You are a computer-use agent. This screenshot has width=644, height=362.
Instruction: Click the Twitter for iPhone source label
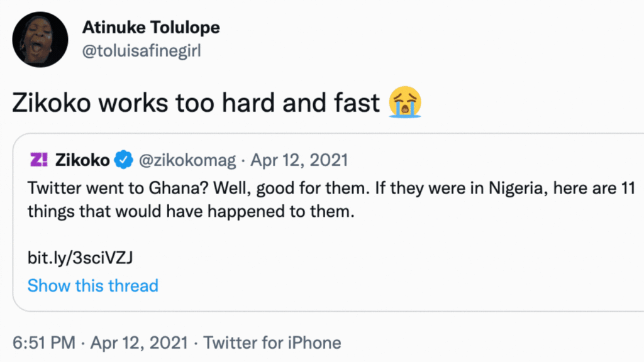pos(272,343)
